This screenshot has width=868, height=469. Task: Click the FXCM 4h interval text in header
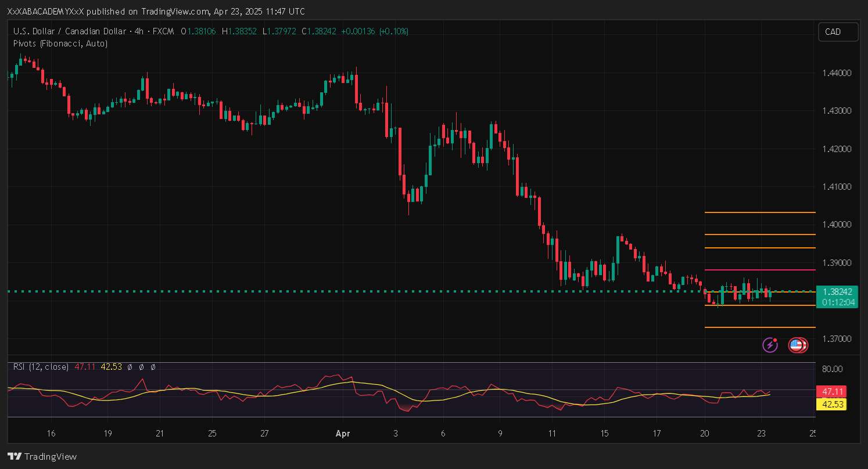[147, 31]
